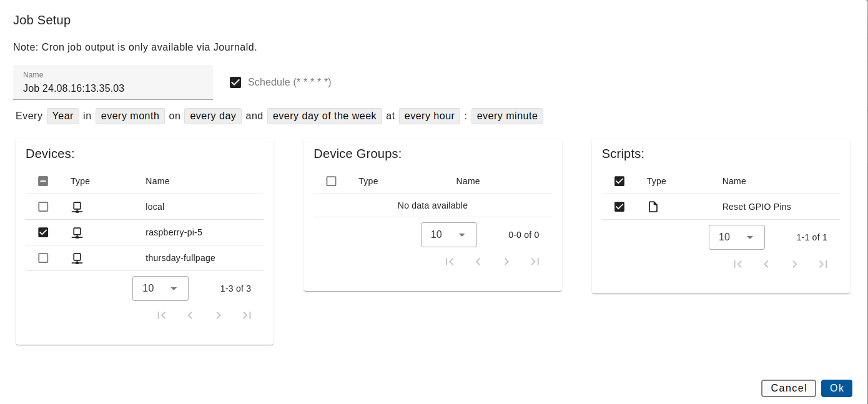This screenshot has width=868, height=404.
Task: Disable the Schedule checkbox
Action: point(235,82)
